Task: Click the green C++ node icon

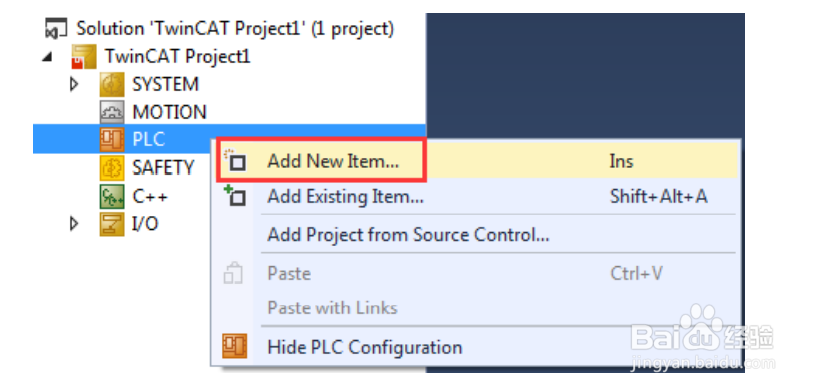Action: coord(112,196)
